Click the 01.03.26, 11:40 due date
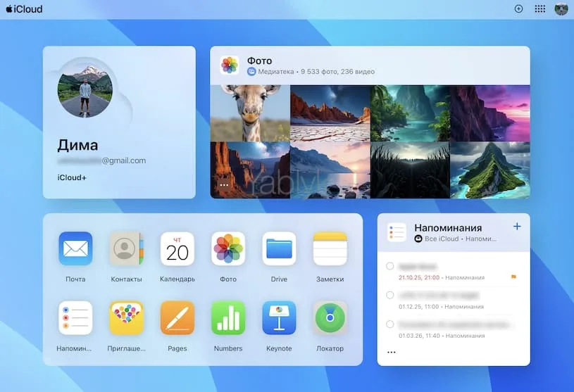The width and height of the screenshot is (574, 392). point(419,335)
